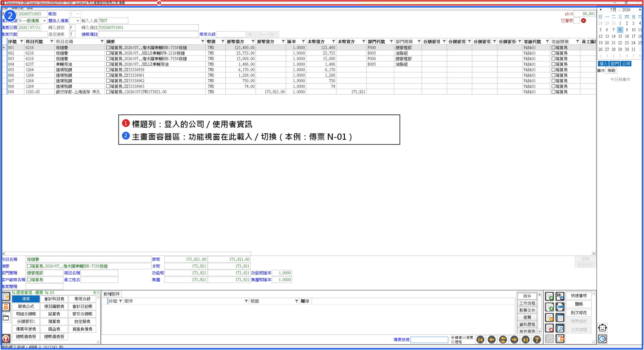Image resolution: width=644 pixels, height=350 pixels.
Task: Click the edit voucher wrench icon
Action: point(549,318)
